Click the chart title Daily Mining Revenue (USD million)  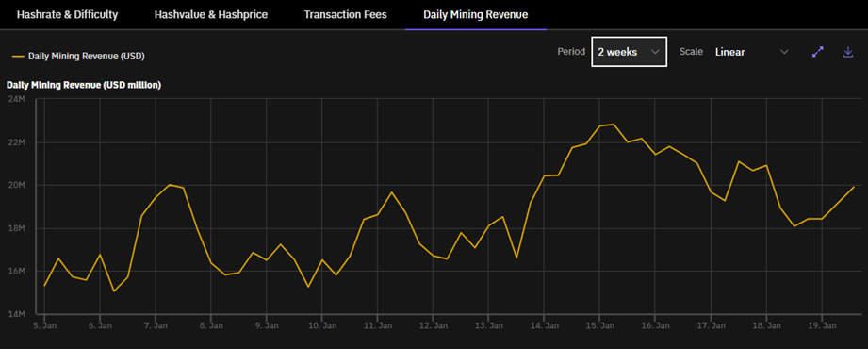pyautogui.click(x=84, y=85)
